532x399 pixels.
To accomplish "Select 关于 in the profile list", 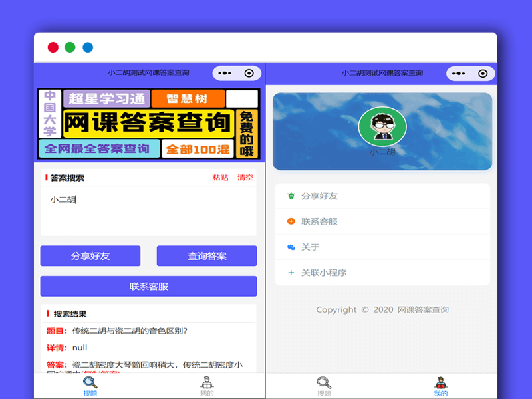I will [382, 247].
